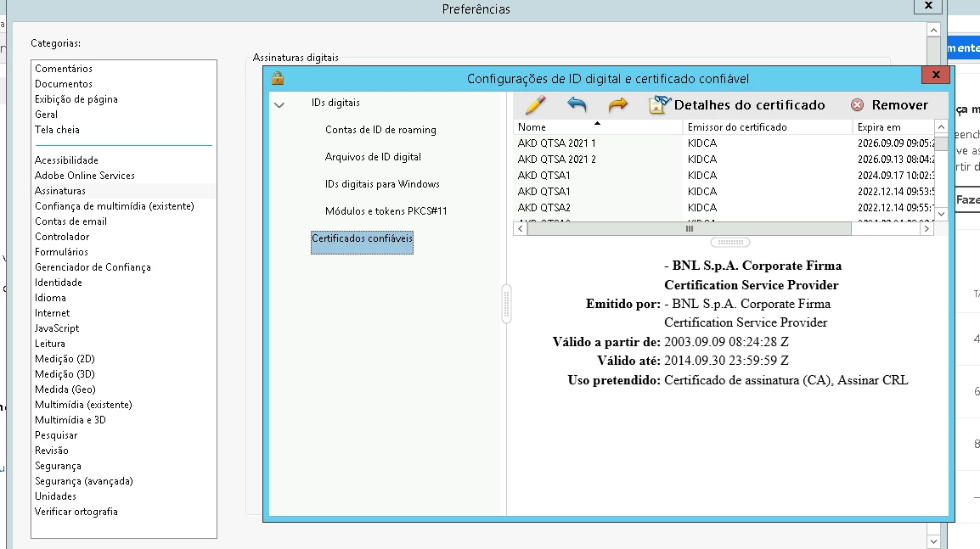Select AKD QTSA 2021 2 certificate row
The height and width of the screenshot is (549, 980).
[x=724, y=160]
